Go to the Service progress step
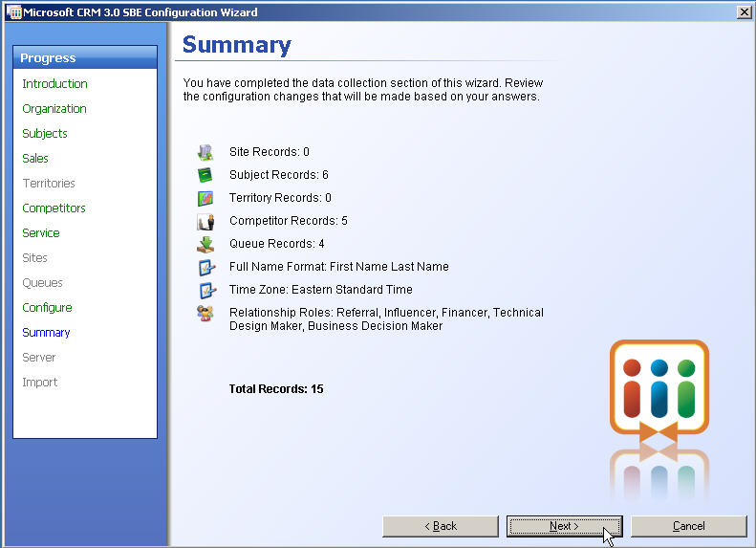This screenshot has height=548, width=756. coord(41,233)
